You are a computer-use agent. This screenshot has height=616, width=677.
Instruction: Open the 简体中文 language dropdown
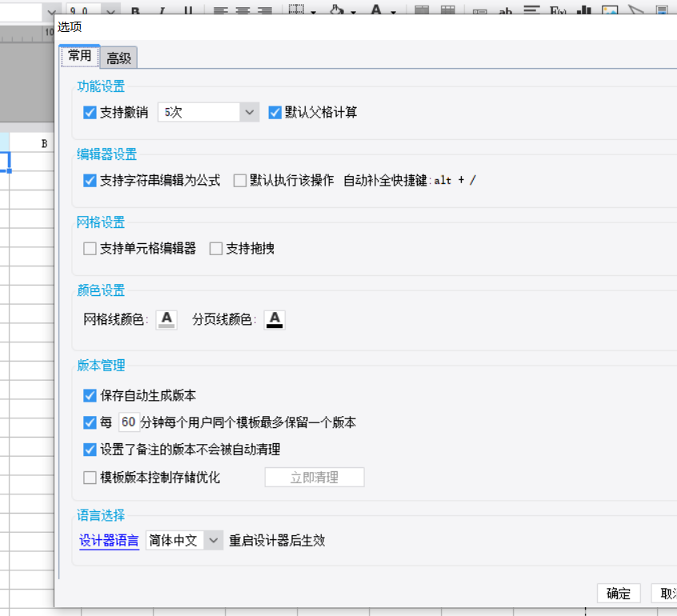184,541
